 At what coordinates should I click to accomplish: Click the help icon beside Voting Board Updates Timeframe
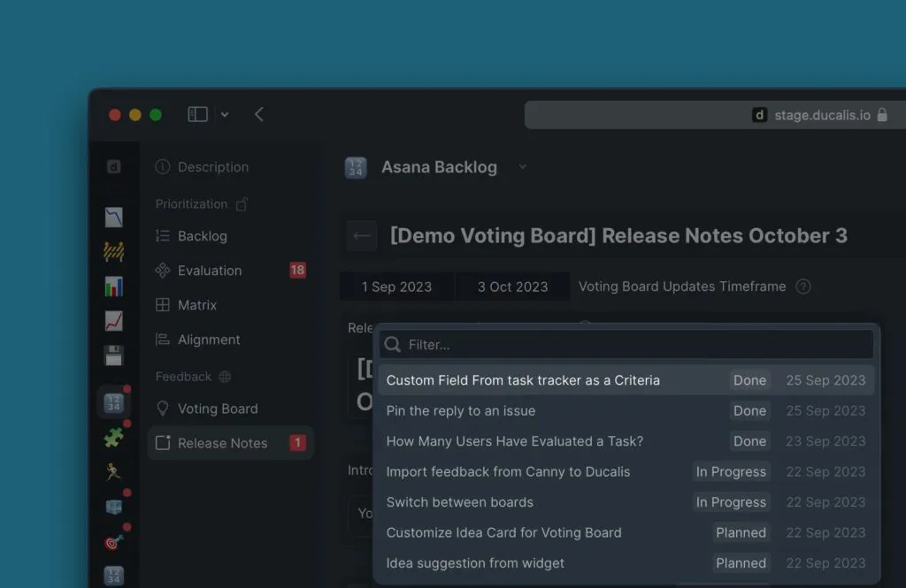pyautogui.click(x=802, y=286)
